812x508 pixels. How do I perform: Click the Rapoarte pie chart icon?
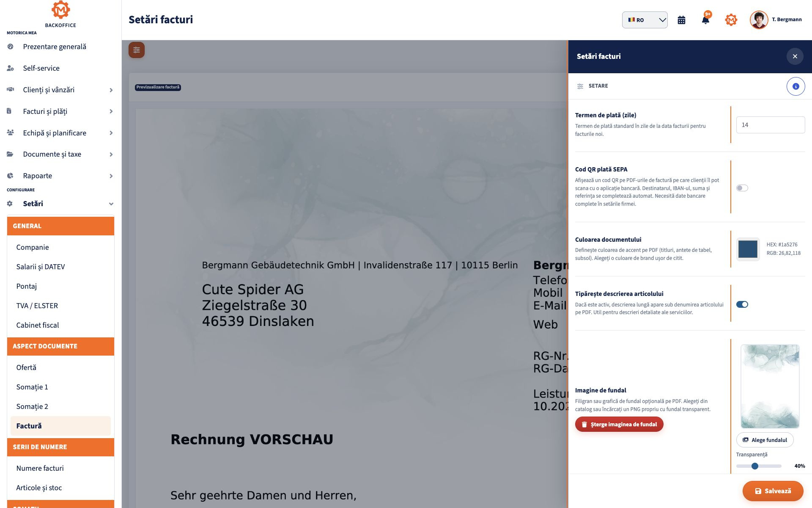(x=10, y=176)
